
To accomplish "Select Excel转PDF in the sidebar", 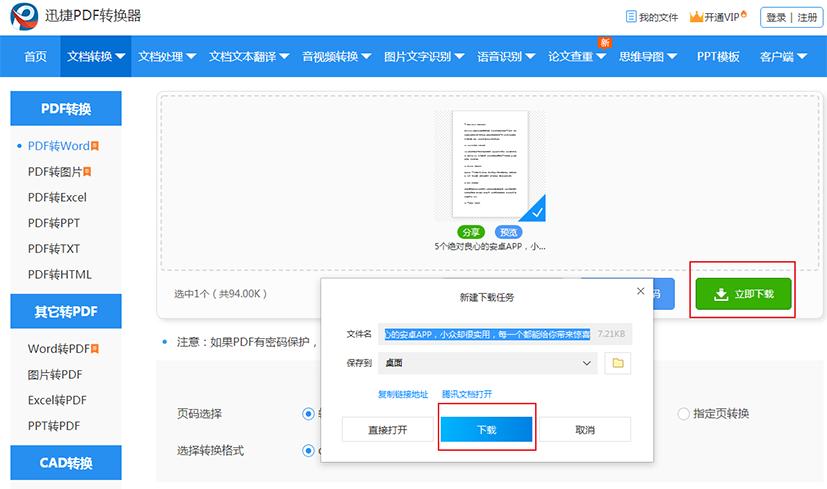I will coord(57,400).
